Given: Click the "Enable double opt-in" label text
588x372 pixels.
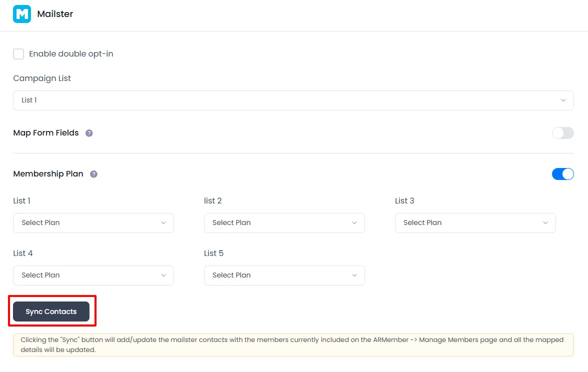Looking at the screenshot, I should (71, 54).
